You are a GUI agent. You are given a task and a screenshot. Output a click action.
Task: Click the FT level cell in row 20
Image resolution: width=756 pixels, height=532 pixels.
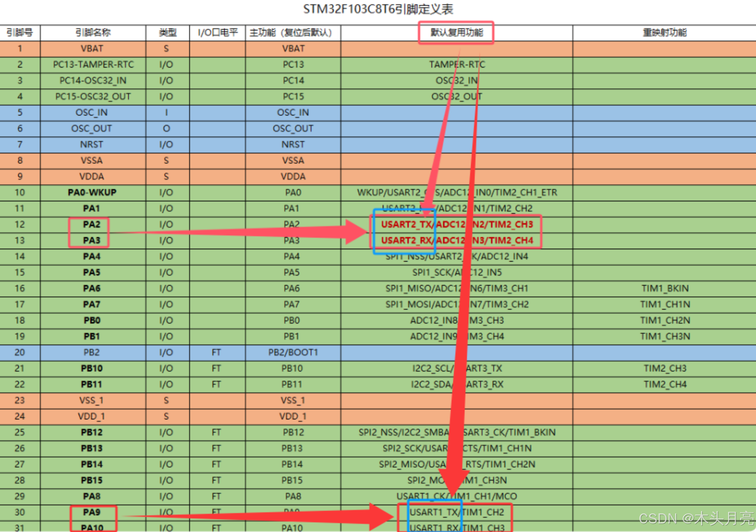pos(217,353)
